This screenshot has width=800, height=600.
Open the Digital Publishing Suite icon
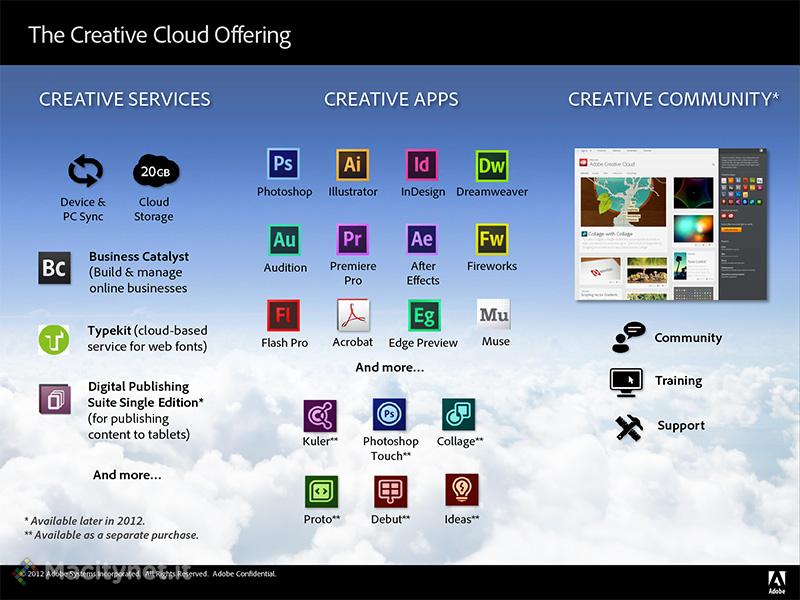[55, 399]
